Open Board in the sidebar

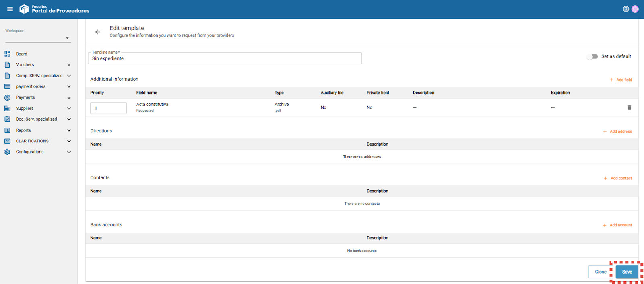(x=22, y=54)
